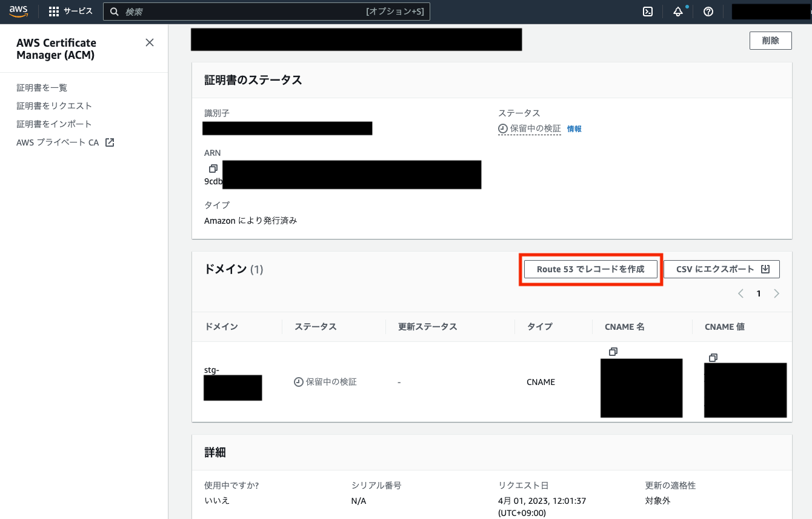
Task: Click the 証明書のステータス heading
Action: coord(253,80)
